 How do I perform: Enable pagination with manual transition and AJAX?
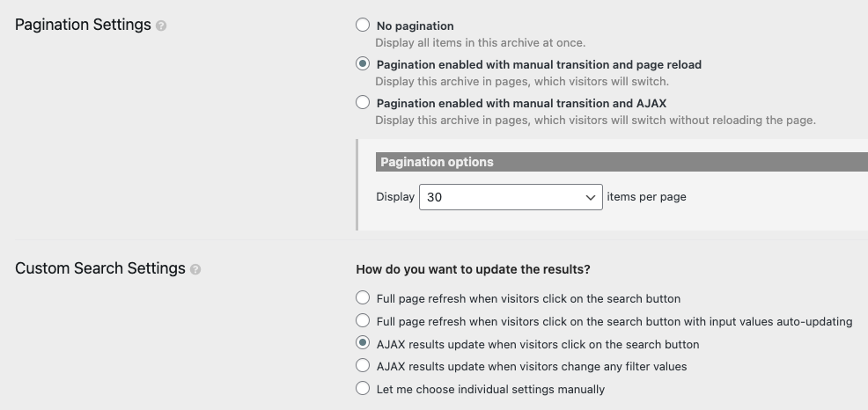point(363,102)
